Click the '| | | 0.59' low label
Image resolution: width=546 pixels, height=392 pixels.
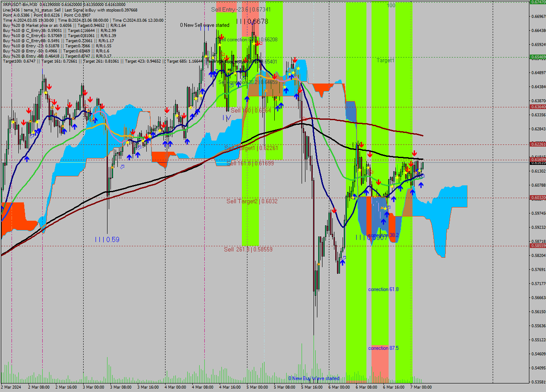(x=107, y=240)
